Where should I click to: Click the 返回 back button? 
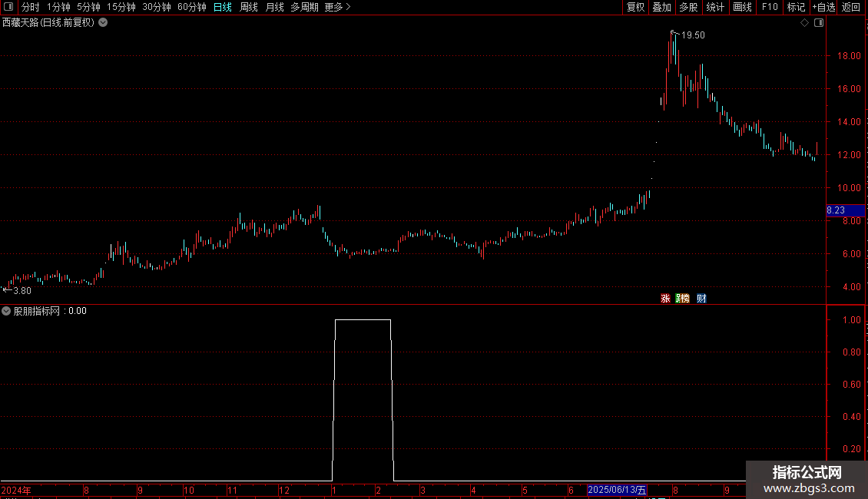pyautogui.click(x=851, y=7)
